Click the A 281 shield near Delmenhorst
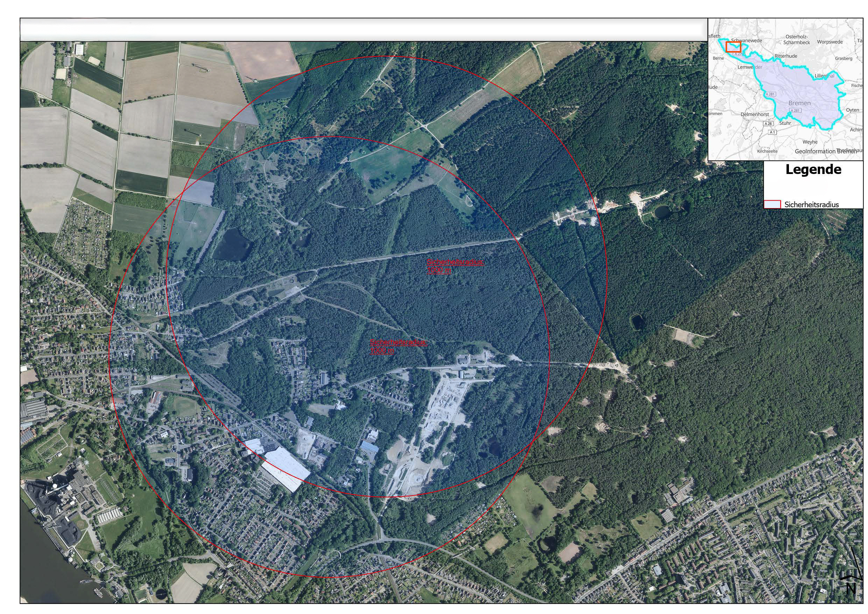868x614 pixels. click(770, 94)
